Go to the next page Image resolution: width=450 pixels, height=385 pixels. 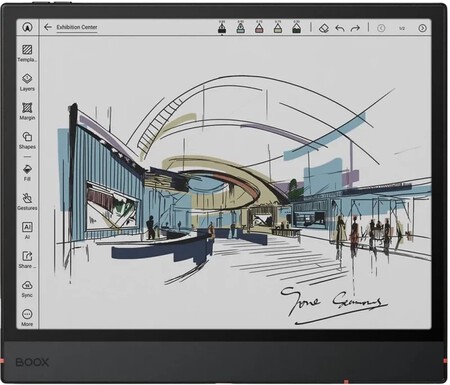(x=422, y=28)
